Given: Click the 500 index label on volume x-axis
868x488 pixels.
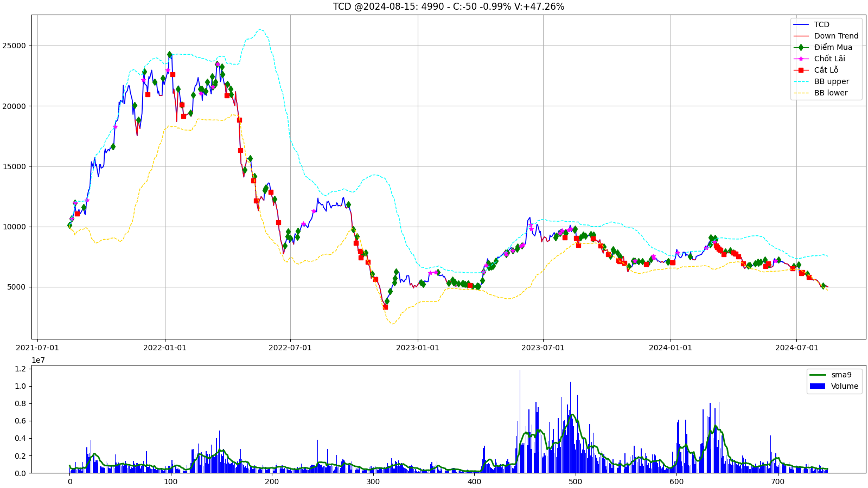Looking at the screenshot, I should pyautogui.click(x=575, y=481).
